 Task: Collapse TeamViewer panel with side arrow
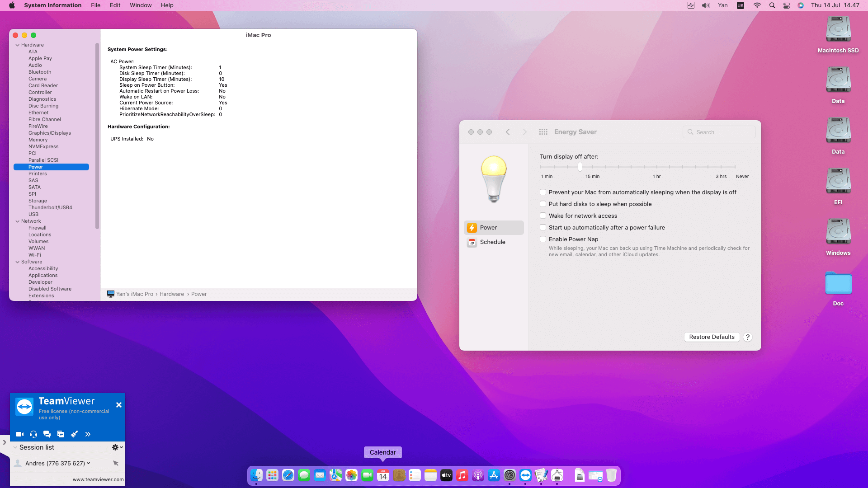click(x=5, y=442)
